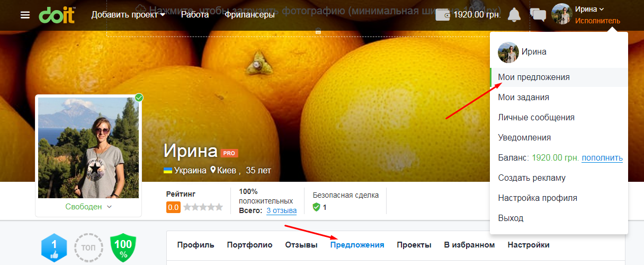The width and height of the screenshot is (644, 265).
Task: Click the blue thumbs-up badge
Action: [x=55, y=248]
